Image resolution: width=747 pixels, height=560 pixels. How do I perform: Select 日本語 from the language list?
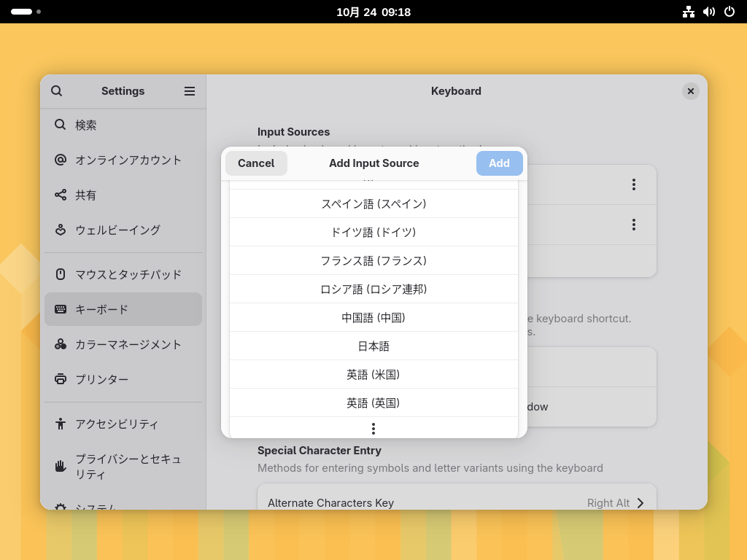pyautogui.click(x=373, y=346)
